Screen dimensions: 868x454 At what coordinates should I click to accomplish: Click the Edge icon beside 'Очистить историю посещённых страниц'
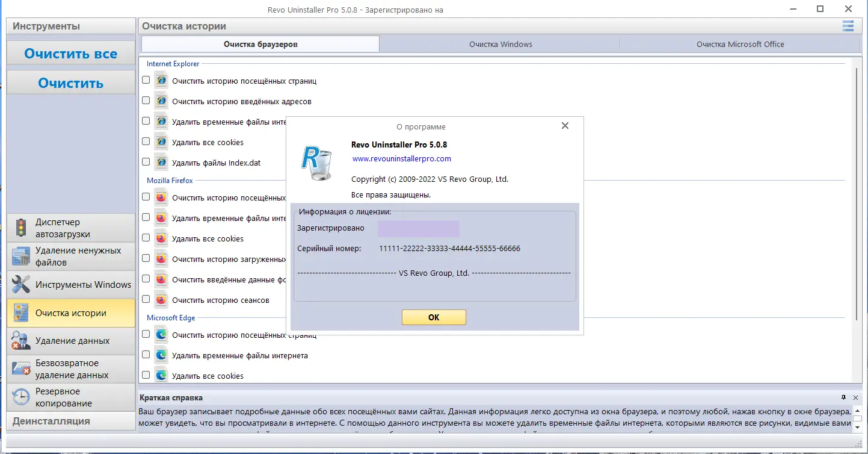[x=161, y=334]
